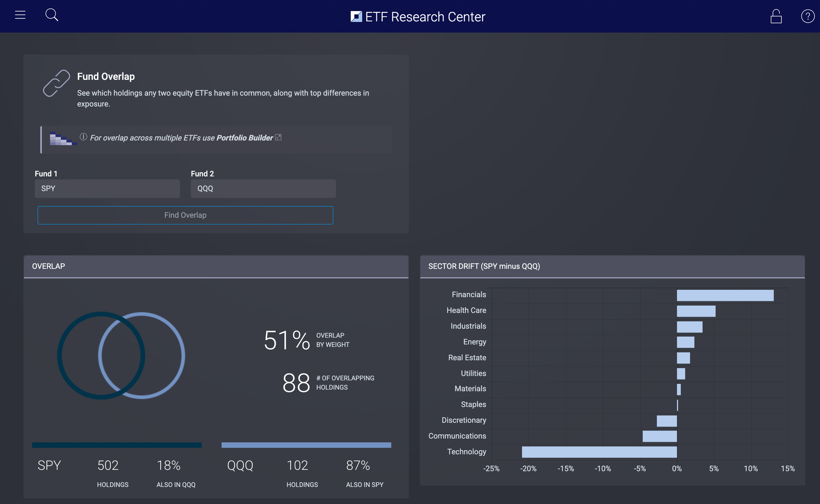Click the dark SPY color bar
Viewport: 820px width, 504px height.
[117, 445]
